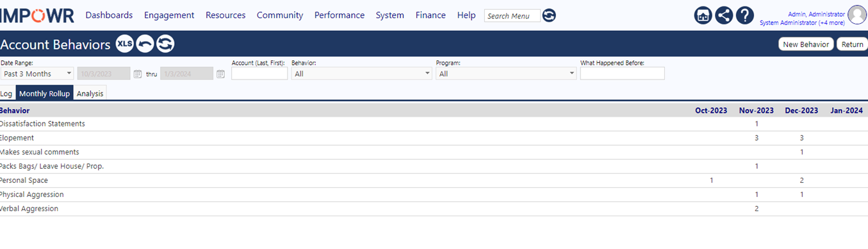Open the Performance menu

[340, 15]
